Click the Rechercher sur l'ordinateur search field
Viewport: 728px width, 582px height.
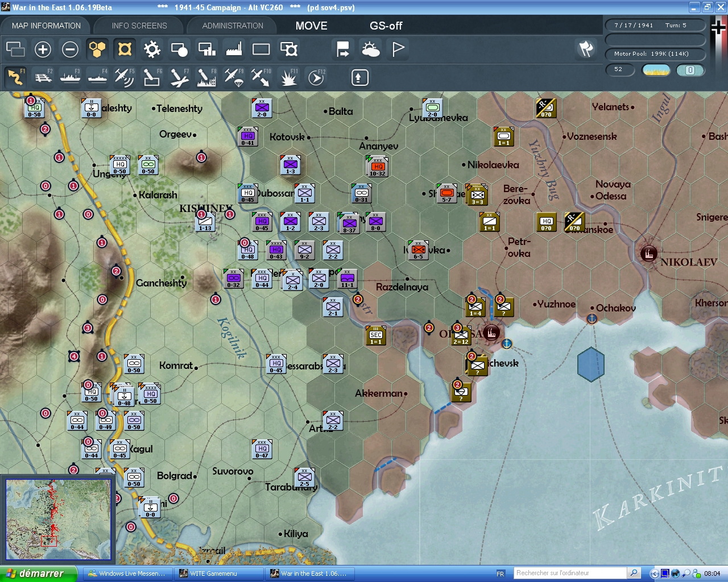tap(569, 573)
